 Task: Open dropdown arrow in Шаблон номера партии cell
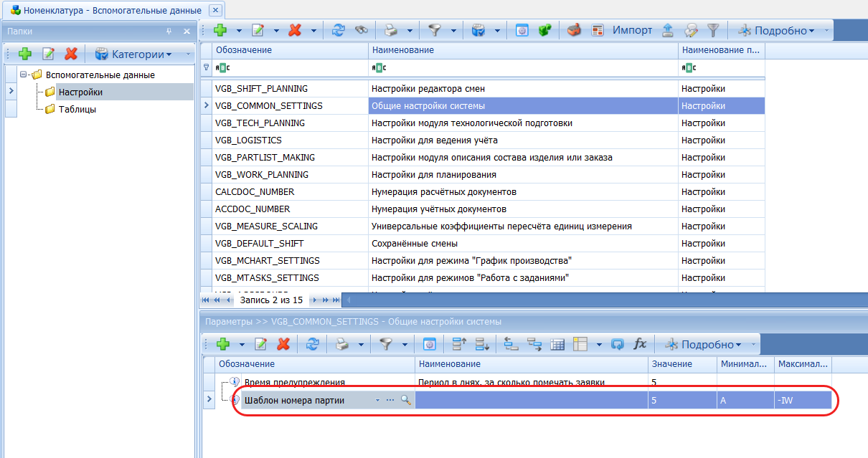click(377, 400)
